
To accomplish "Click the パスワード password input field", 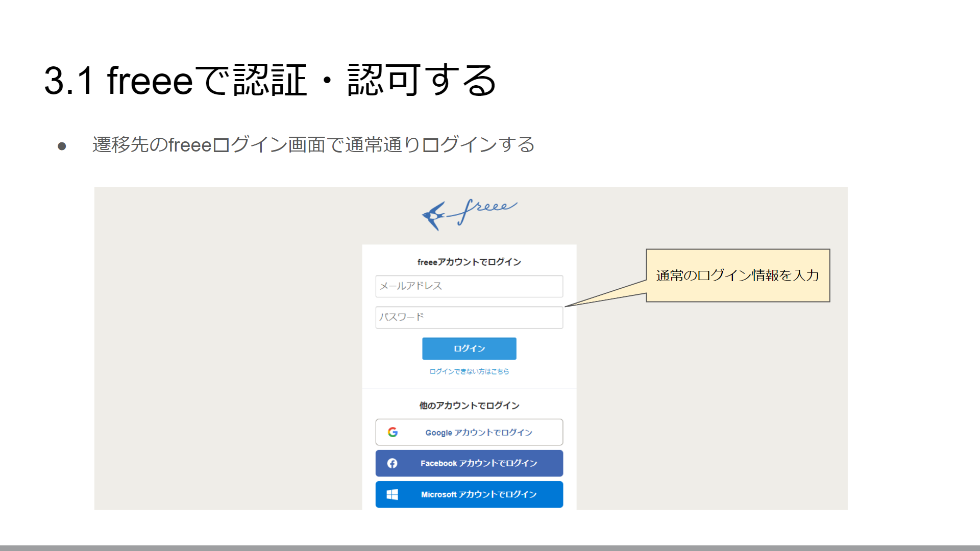I will click(469, 317).
